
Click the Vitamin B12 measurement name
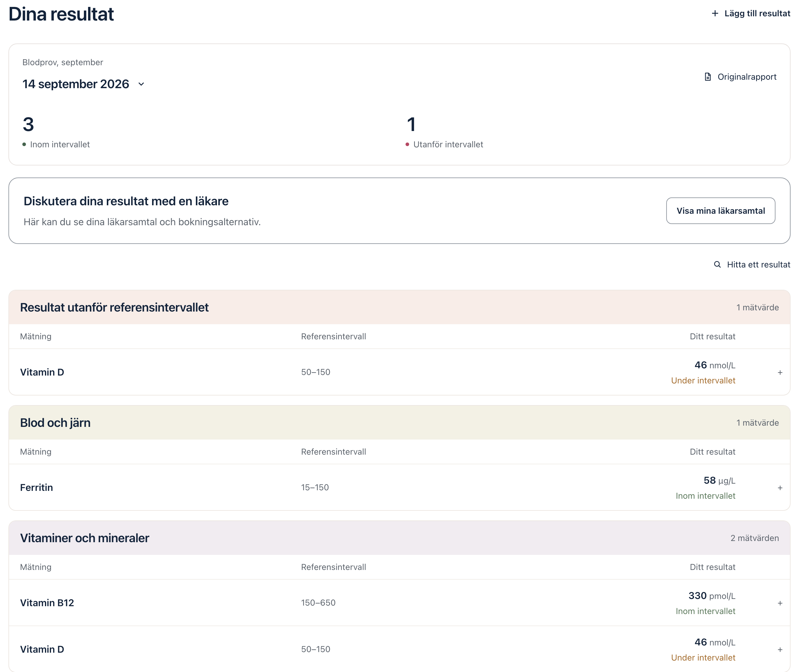coord(47,603)
